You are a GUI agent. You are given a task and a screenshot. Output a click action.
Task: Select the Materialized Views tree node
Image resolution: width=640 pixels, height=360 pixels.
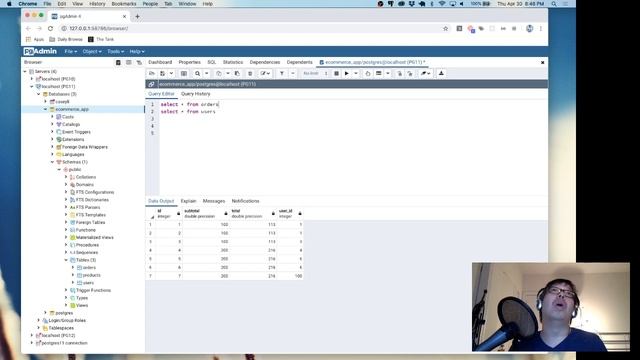95,238
